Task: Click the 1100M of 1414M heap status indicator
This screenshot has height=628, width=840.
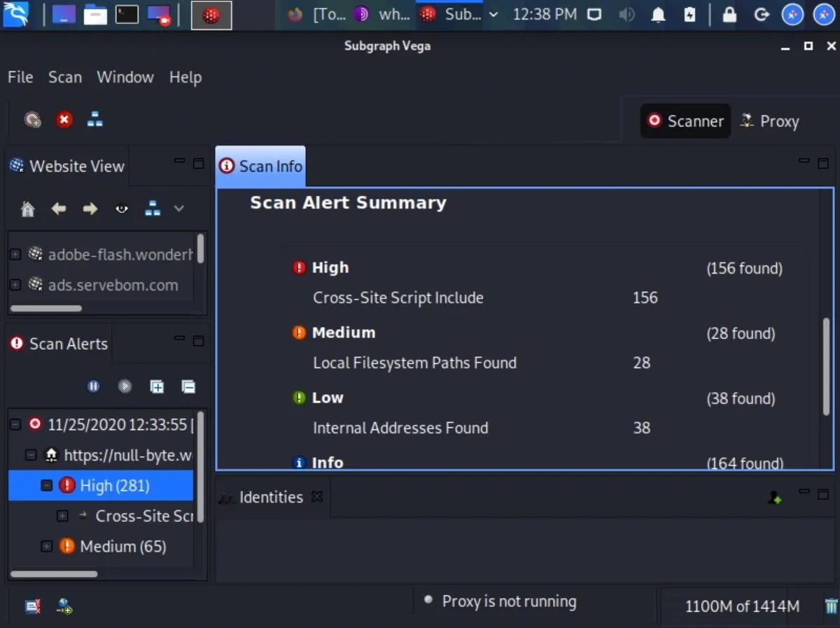Action: (742, 606)
